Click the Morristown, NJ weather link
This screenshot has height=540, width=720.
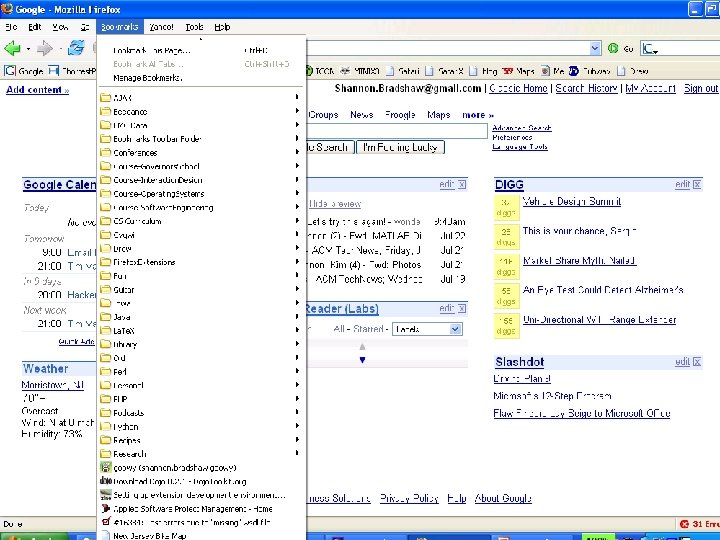[x=52, y=385]
